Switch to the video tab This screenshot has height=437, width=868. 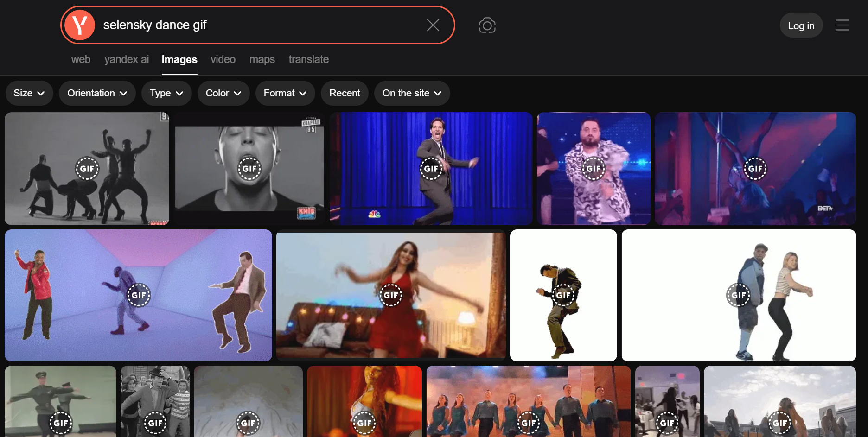point(223,59)
